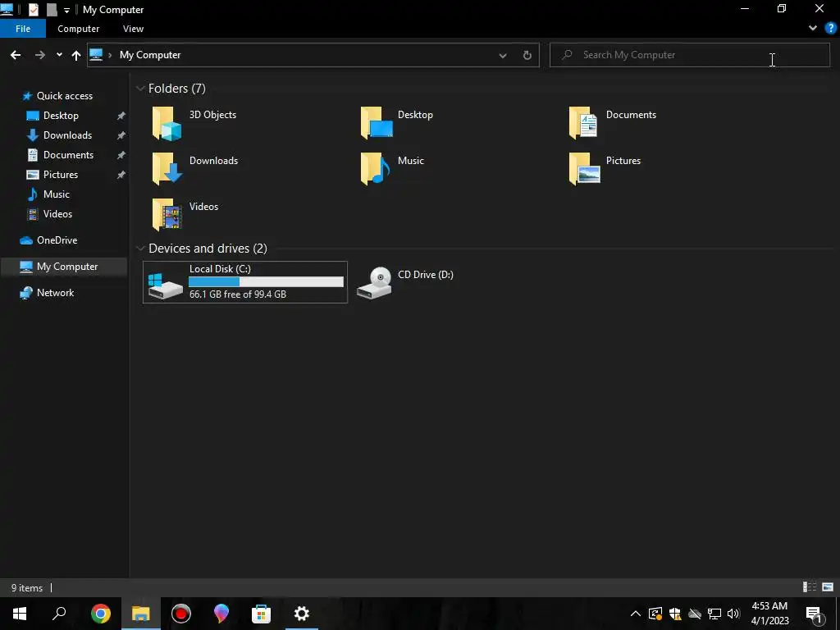Select OneDrive in navigation pane
This screenshot has width=840, height=630.
point(57,240)
